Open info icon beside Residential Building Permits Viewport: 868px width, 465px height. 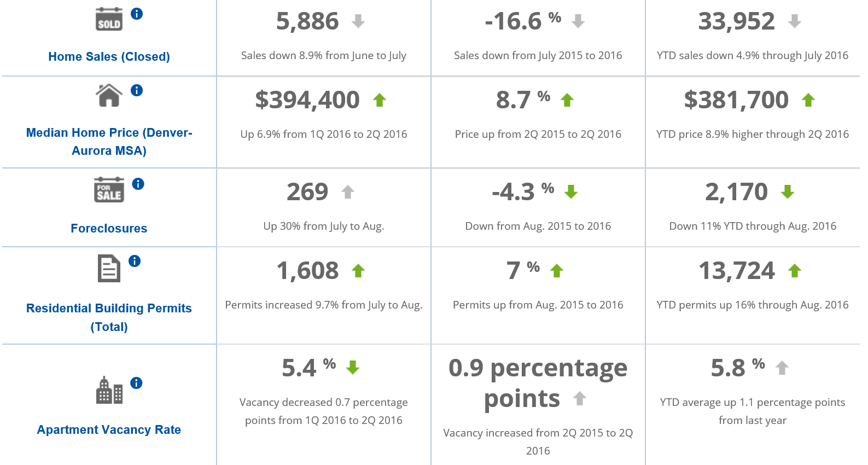click(135, 261)
